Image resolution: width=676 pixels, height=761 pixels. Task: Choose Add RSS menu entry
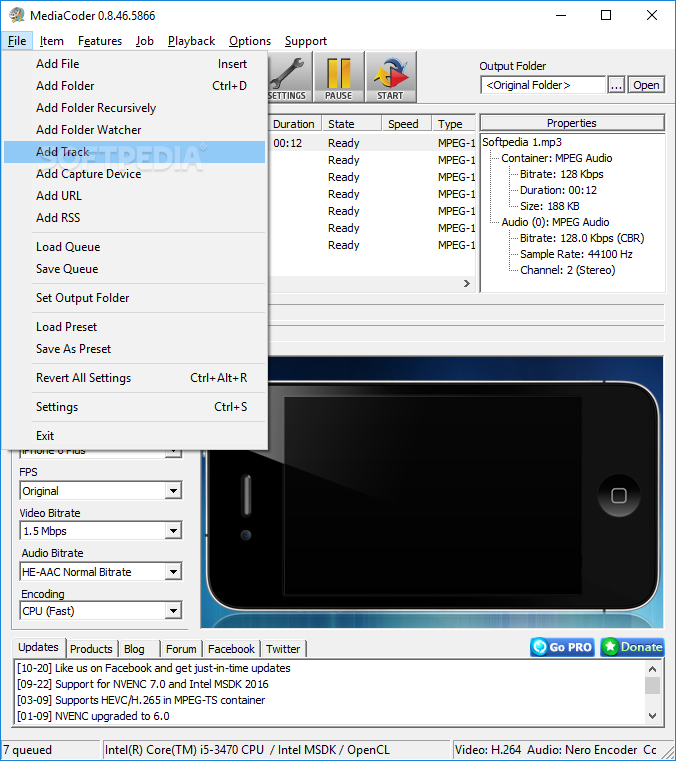click(134, 217)
